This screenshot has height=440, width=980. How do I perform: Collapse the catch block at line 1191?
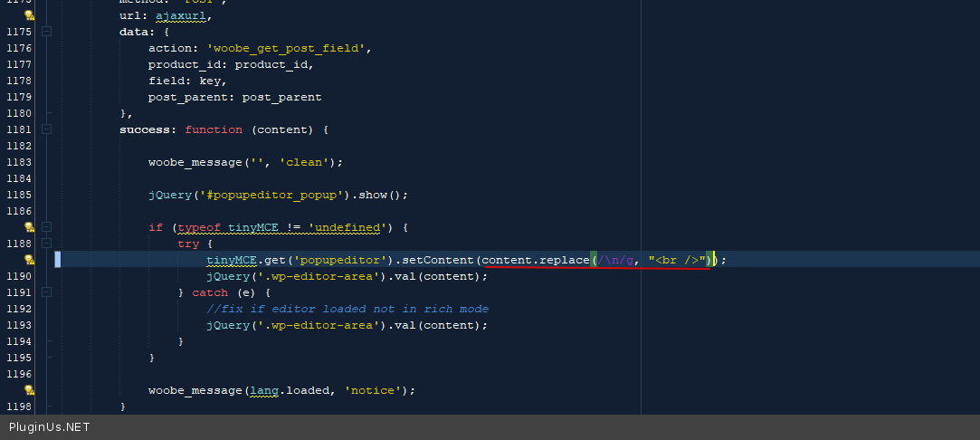(46, 292)
